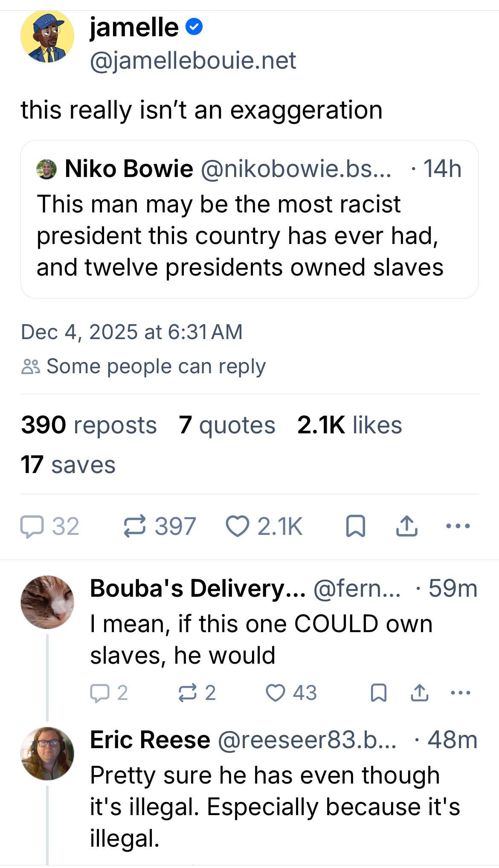Share jamelle's main post
This screenshot has width=499, height=868.
406,526
